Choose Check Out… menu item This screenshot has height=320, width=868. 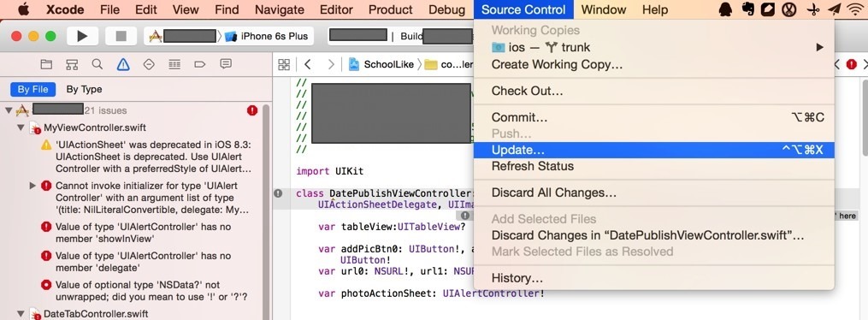653,91
